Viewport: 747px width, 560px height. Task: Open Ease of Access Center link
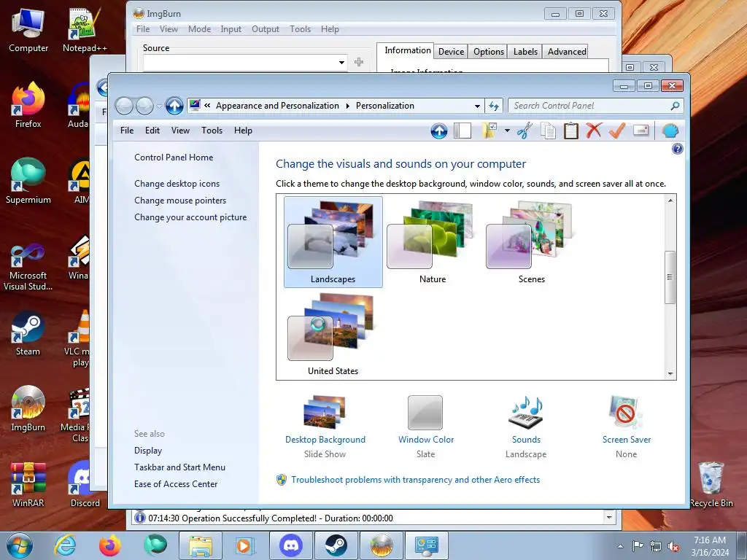176,484
